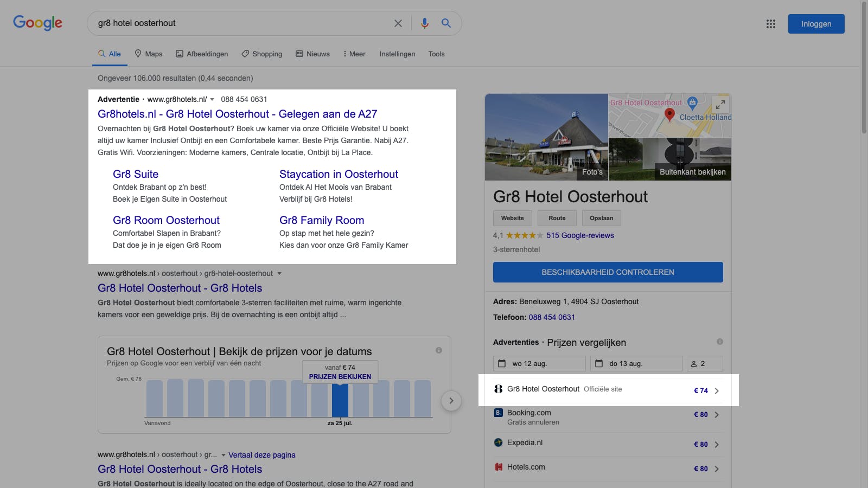Click the Inloggen button

[x=816, y=24]
